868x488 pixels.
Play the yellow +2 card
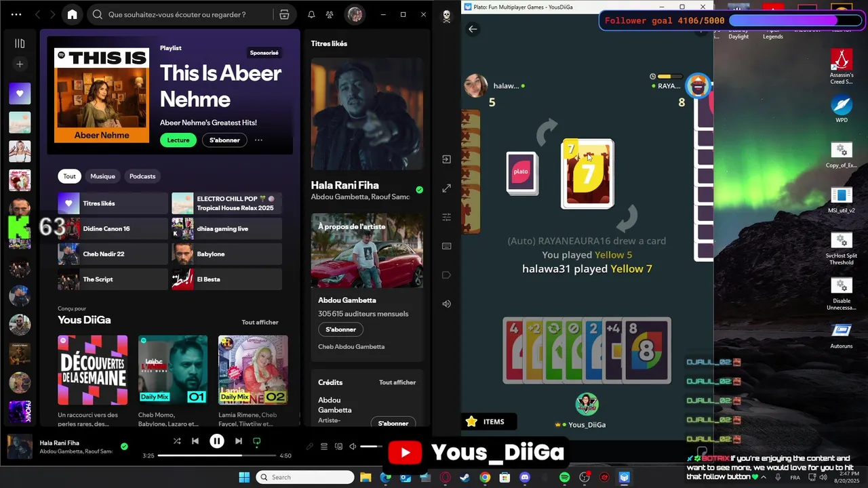(x=533, y=350)
